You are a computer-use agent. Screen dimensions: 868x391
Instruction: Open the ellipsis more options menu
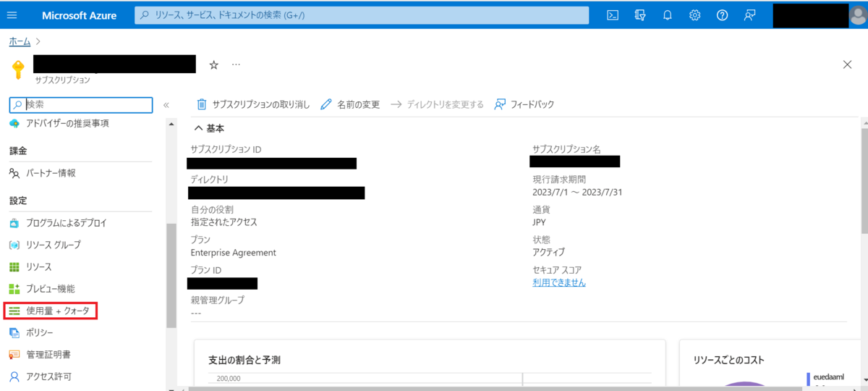click(x=236, y=64)
